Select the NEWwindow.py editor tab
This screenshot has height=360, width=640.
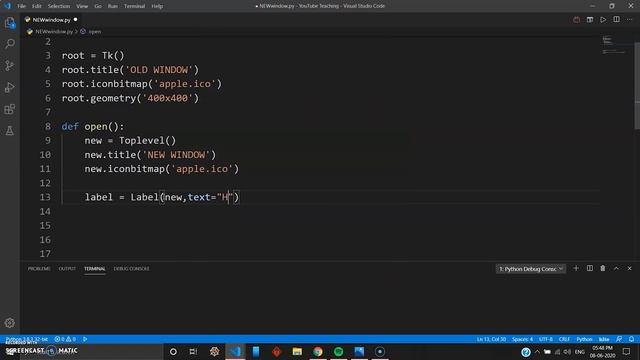pyautogui.click(x=51, y=20)
